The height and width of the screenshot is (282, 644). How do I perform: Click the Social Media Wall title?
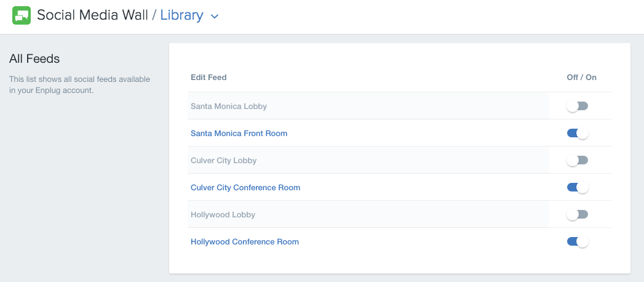click(x=92, y=15)
